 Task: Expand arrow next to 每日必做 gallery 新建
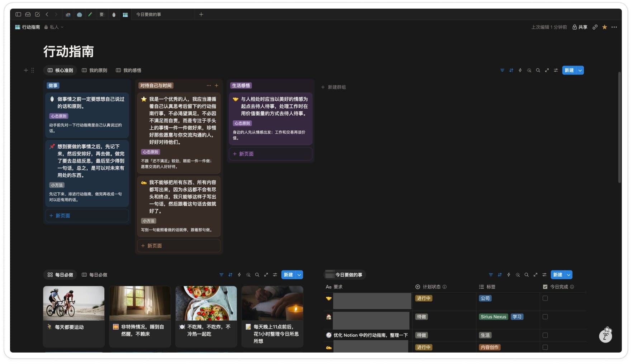[x=299, y=275]
